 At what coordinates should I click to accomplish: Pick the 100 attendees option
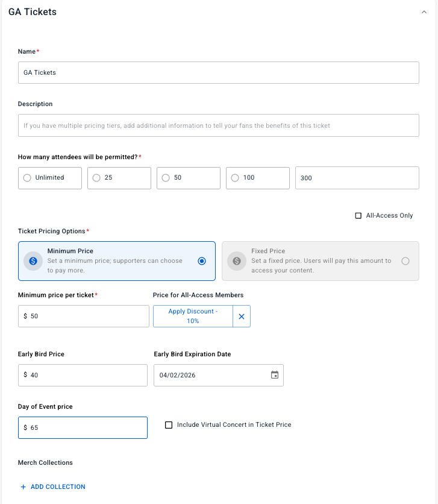click(x=235, y=178)
